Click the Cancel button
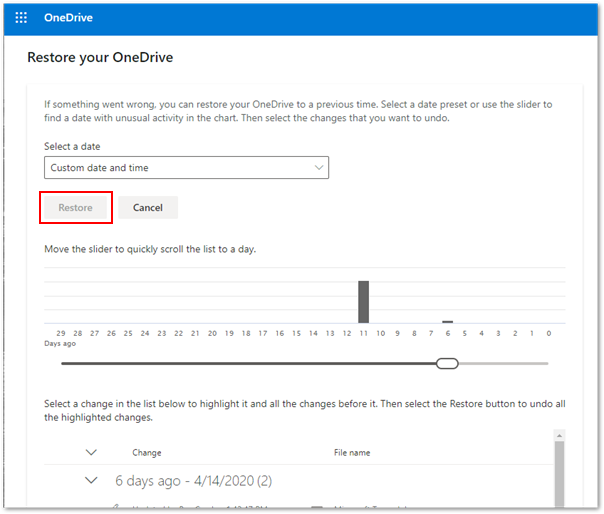This screenshot has width=604, height=514. tap(148, 208)
